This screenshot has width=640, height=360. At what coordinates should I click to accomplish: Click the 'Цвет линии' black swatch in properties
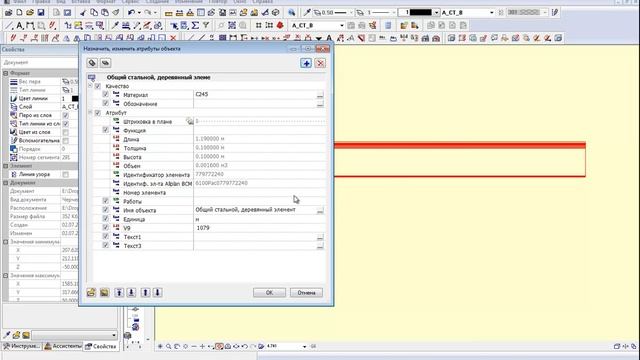point(75,98)
